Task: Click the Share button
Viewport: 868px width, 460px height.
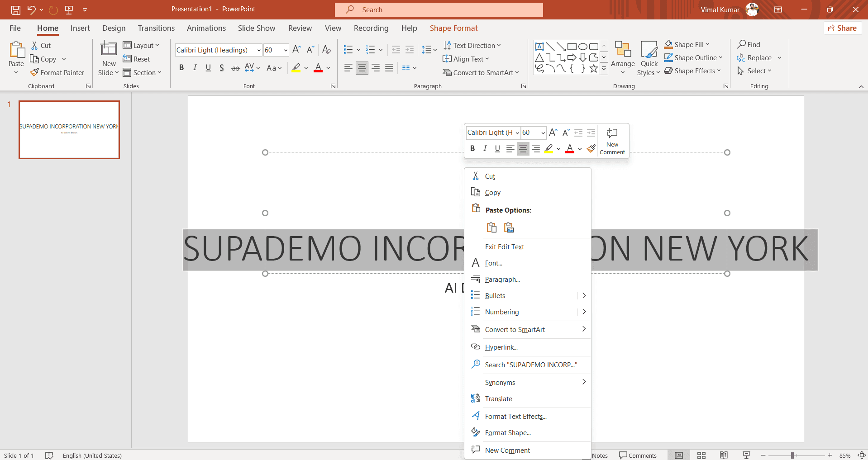Action: point(843,28)
